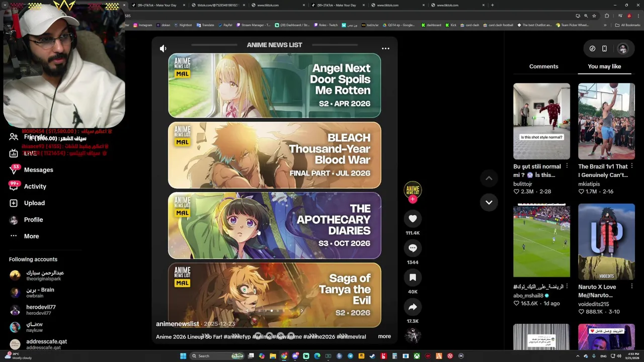Open Task View on the taskbar
Viewport: 644px width, 362px height.
[x=251, y=356]
